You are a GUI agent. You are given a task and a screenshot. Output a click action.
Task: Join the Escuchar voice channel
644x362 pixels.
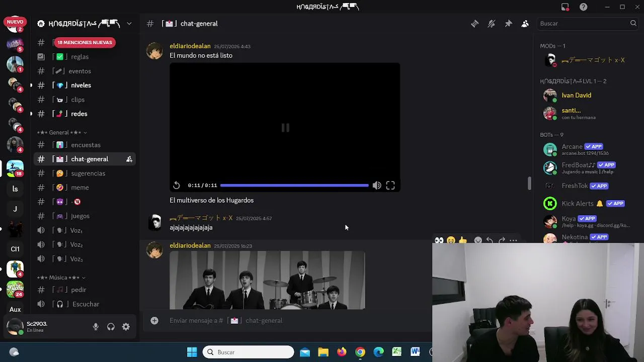(x=85, y=304)
